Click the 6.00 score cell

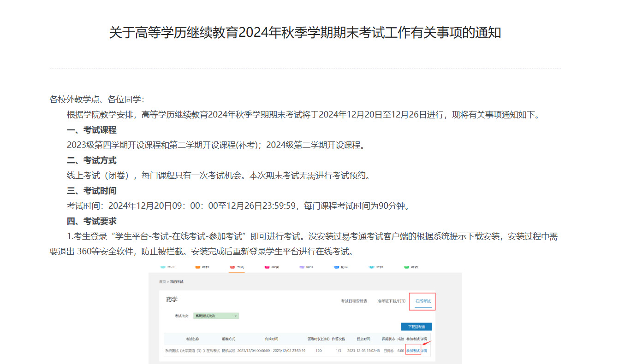(x=400, y=351)
